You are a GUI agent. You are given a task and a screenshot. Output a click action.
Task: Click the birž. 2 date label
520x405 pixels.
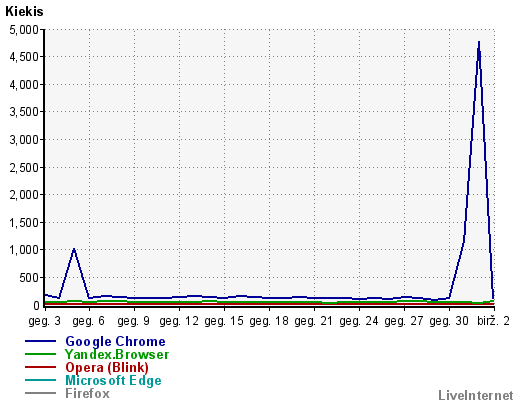coord(493,321)
